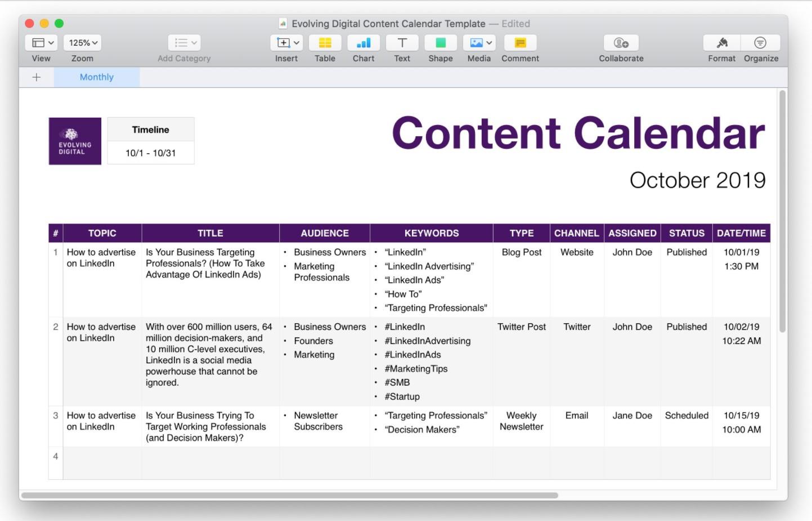Add a Text box from toolbar
Viewport: 812px width, 521px height.
[x=402, y=43]
